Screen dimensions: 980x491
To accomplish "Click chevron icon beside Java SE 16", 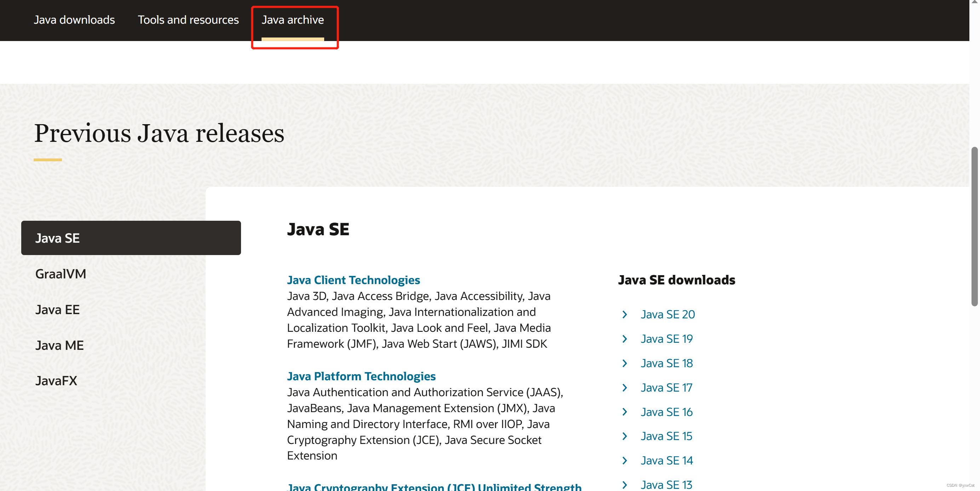I will (x=625, y=412).
